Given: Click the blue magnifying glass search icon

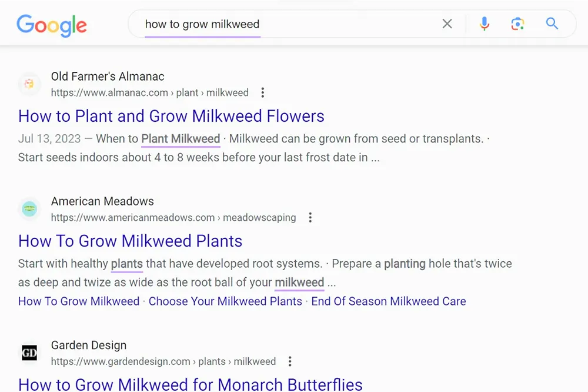Looking at the screenshot, I should click(x=552, y=24).
